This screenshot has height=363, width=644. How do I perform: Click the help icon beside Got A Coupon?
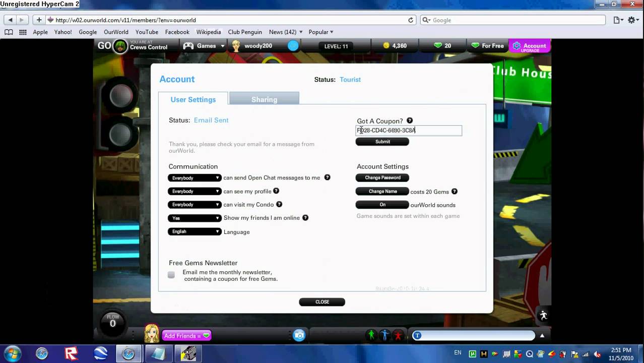coord(410,120)
